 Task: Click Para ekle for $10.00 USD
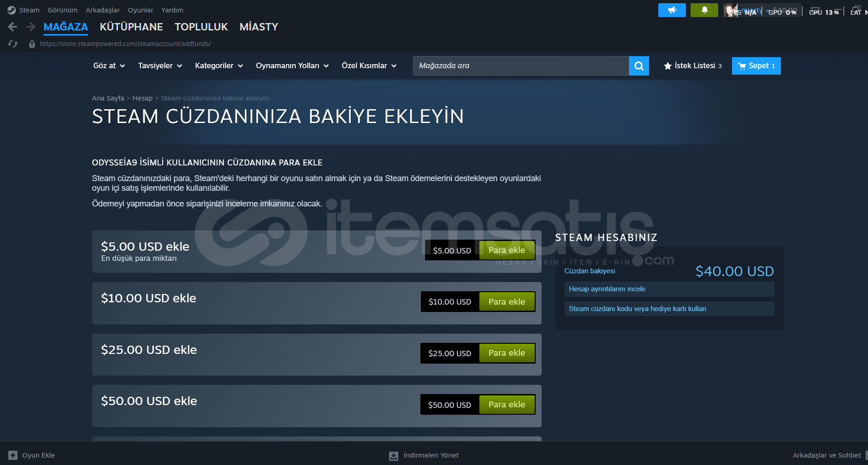pos(507,302)
